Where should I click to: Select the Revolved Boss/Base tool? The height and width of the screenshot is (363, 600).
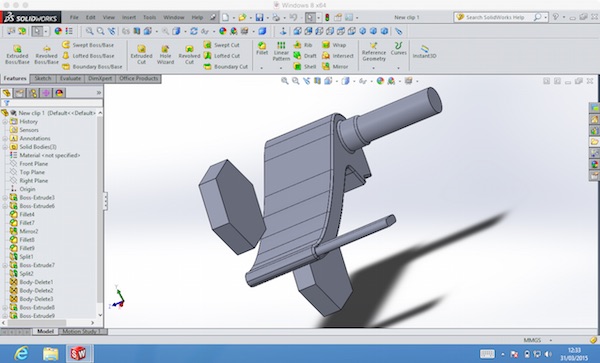pos(46,54)
